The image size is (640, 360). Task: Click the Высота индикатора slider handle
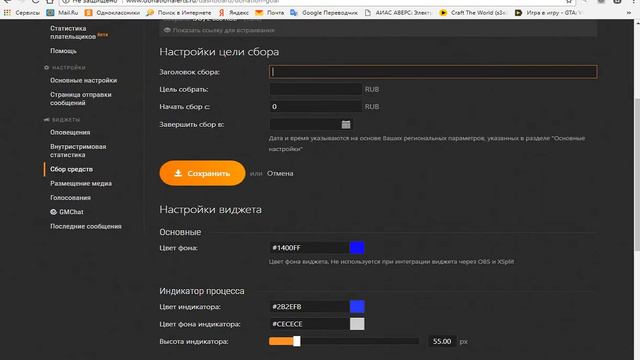[297, 341]
